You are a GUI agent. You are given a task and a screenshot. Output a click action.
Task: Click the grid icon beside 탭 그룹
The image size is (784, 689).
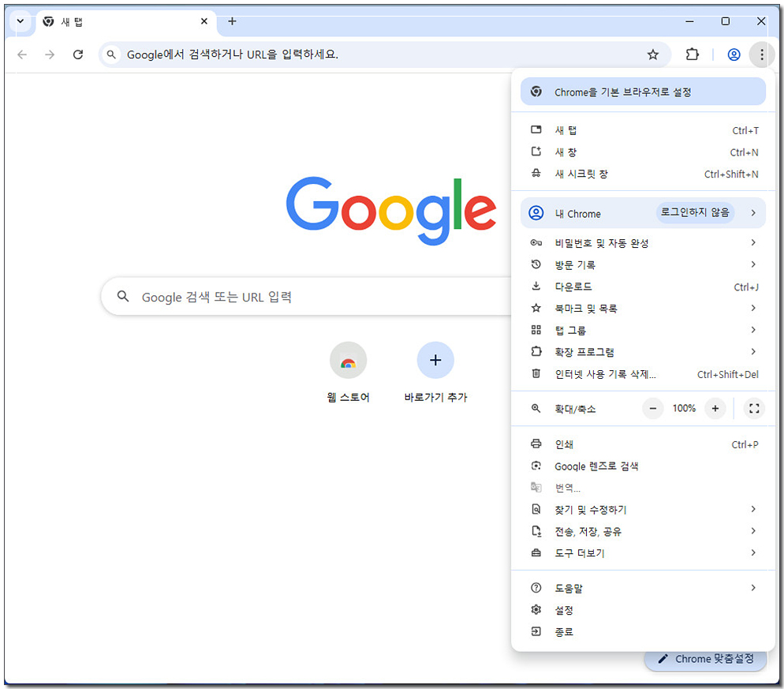point(536,330)
